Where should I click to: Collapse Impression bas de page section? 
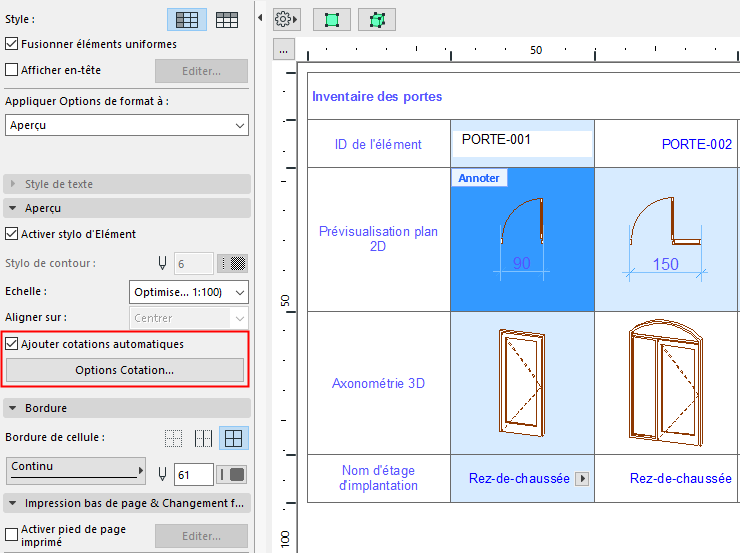[x=126, y=503]
